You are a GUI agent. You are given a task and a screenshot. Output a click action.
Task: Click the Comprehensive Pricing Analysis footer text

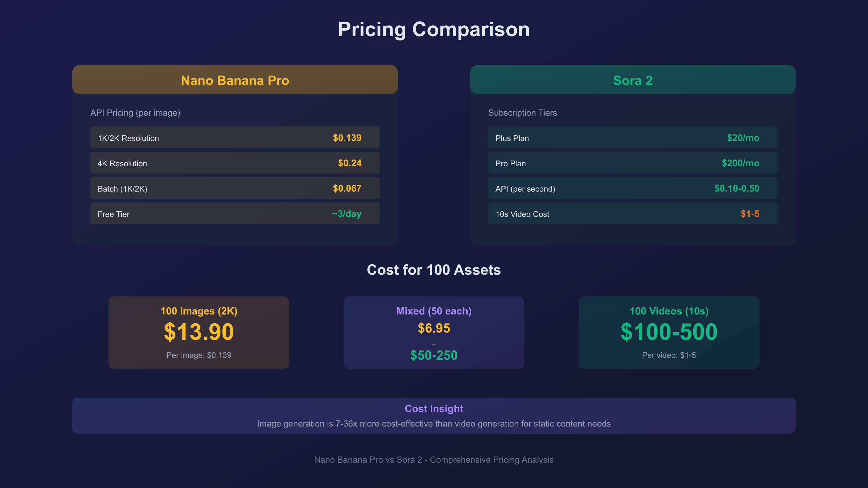(434, 460)
